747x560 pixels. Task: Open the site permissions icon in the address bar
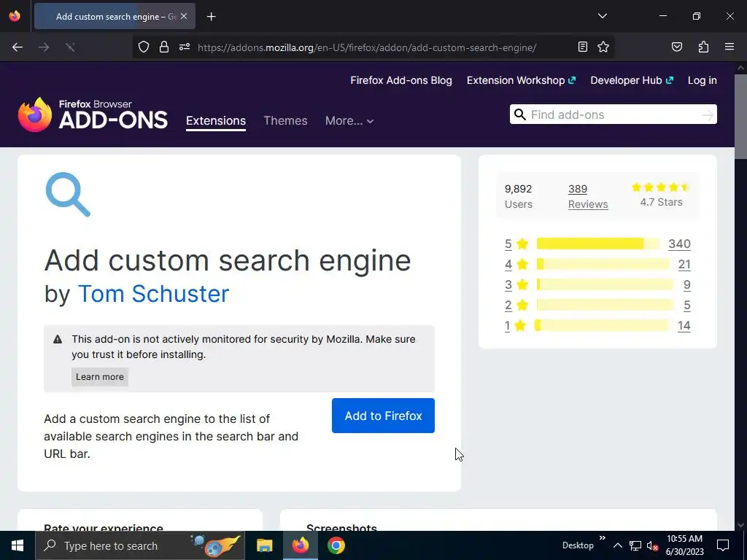(x=185, y=47)
